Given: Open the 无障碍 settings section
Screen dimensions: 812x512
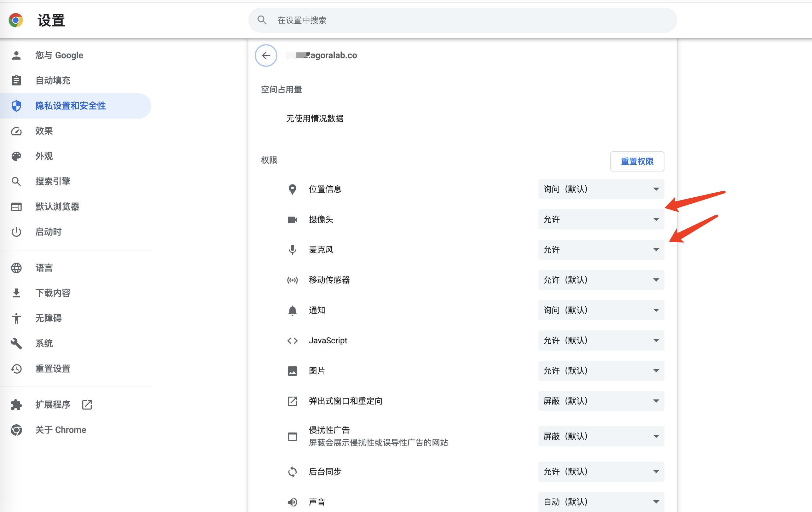Looking at the screenshot, I should pyautogui.click(x=76, y=318).
